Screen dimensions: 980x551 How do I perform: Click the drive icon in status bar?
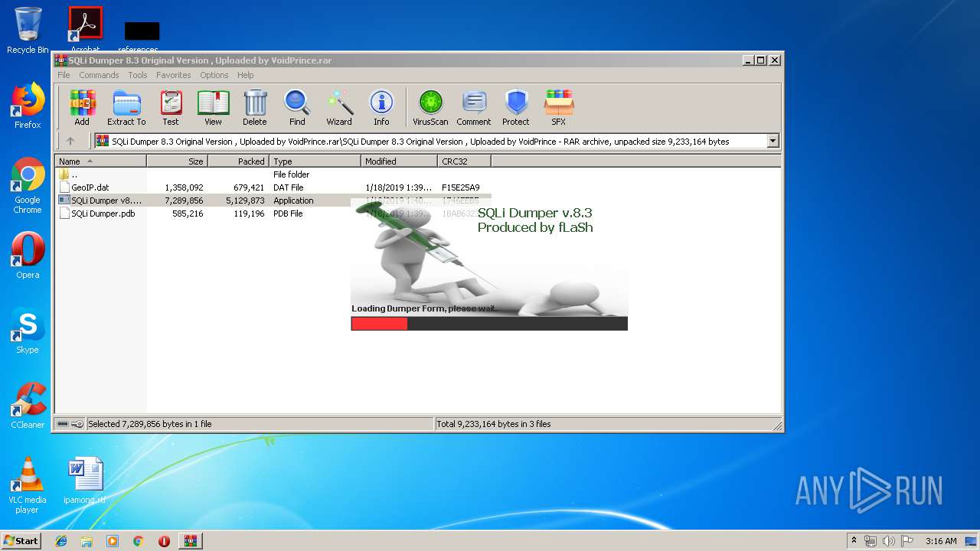coord(63,424)
